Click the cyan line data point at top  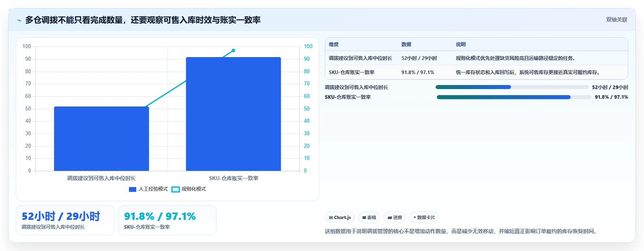coord(233,51)
